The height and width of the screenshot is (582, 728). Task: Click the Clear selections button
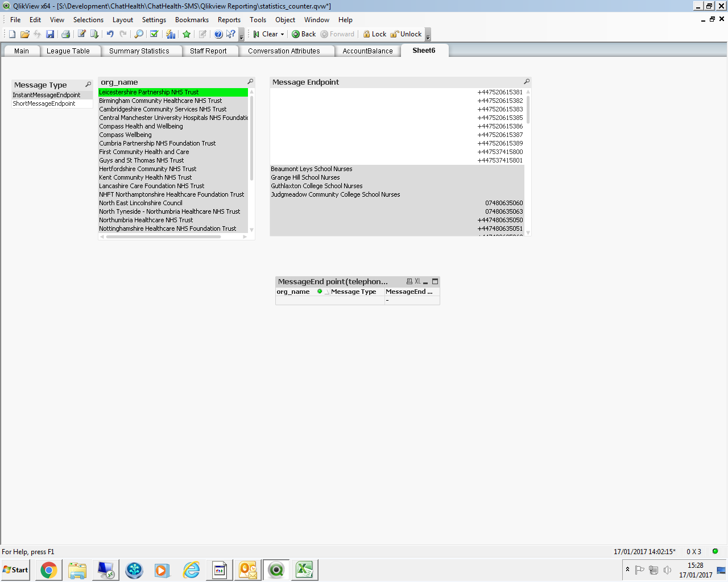[266, 34]
